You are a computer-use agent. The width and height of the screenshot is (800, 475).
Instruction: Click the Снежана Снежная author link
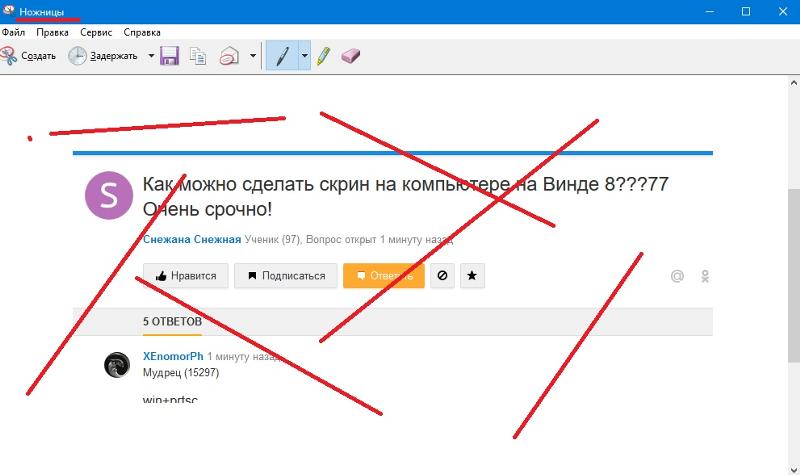pyautogui.click(x=192, y=239)
